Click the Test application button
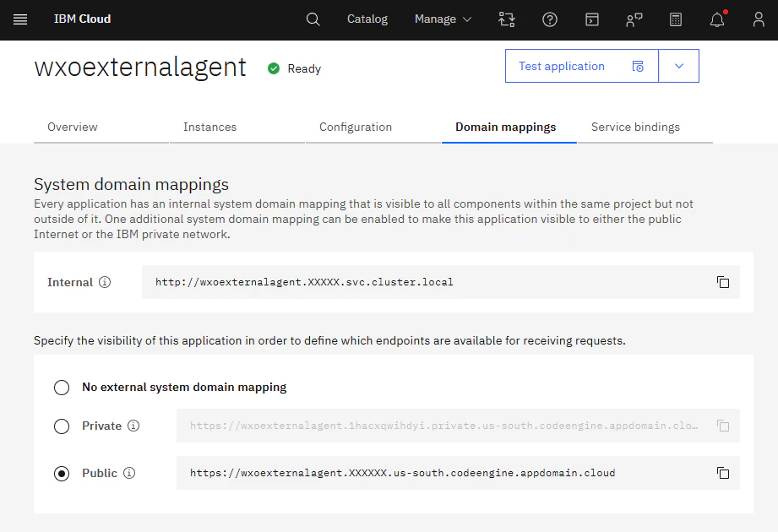This screenshot has width=778, height=532. click(581, 66)
